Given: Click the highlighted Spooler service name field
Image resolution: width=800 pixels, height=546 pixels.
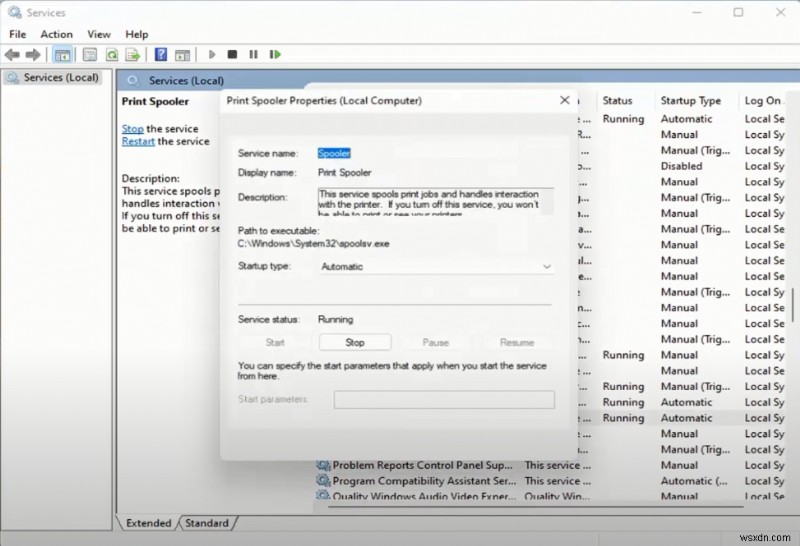Looking at the screenshot, I should click(x=334, y=153).
